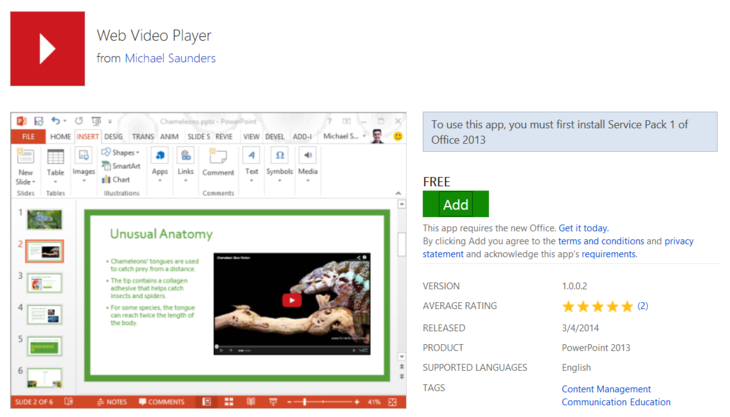Open the Help question mark icon
The image size is (730, 417).
(329, 121)
